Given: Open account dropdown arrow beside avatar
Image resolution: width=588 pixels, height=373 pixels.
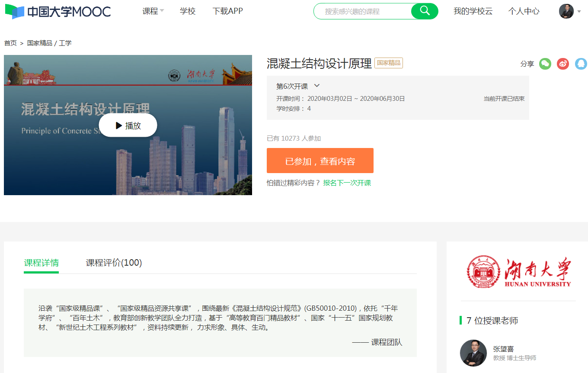Looking at the screenshot, I should [579, 12].
